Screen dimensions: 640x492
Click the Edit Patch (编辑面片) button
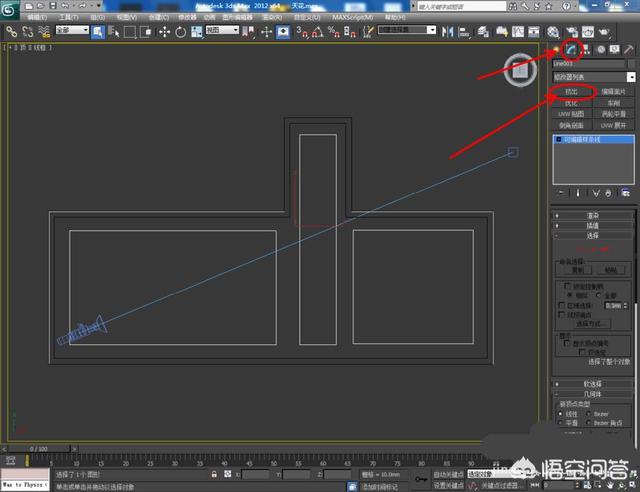coord(613,91)
